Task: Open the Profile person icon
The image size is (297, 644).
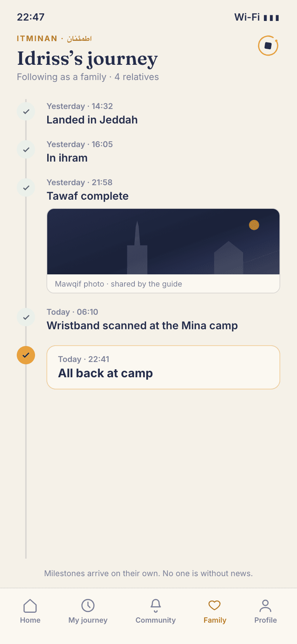Action: tap(265, 606)
